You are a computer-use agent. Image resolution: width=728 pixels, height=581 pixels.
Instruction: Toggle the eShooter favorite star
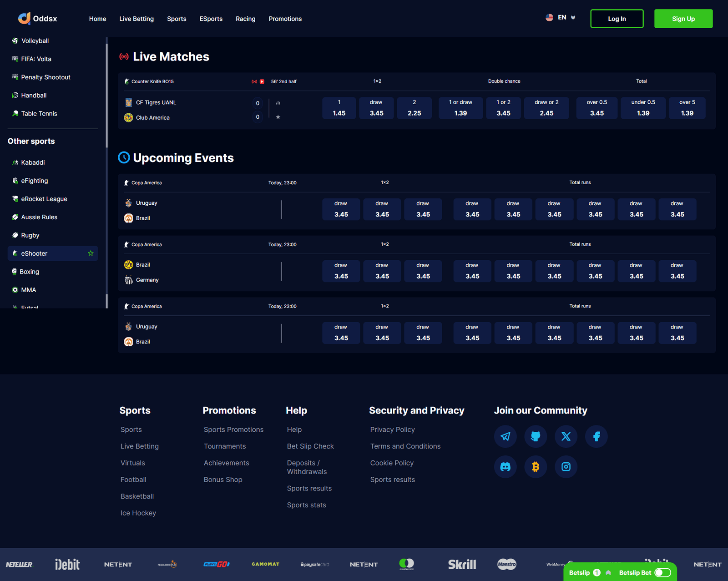pyautogui.click(x=91, y=253)
